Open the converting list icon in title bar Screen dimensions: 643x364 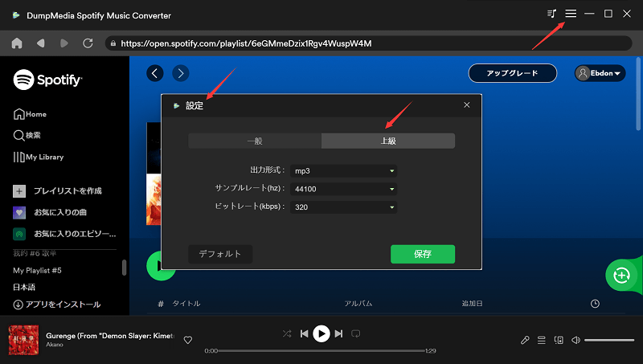click(551, 14)
